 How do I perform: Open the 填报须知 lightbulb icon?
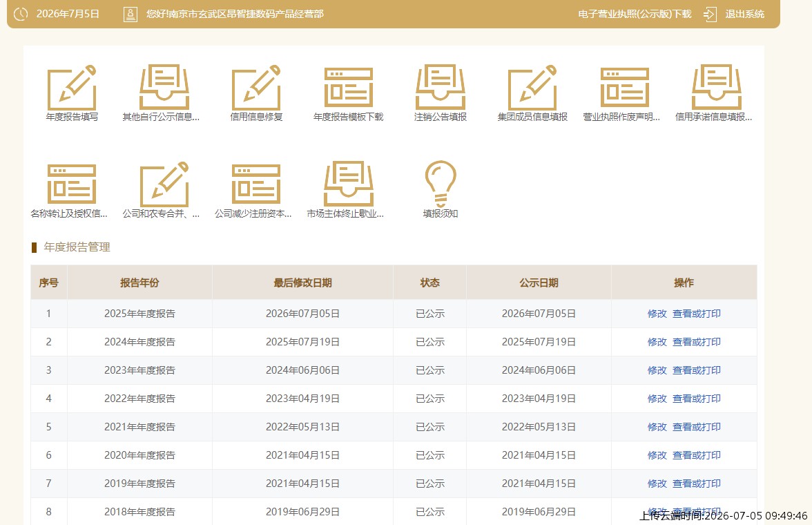pos(441,184)
